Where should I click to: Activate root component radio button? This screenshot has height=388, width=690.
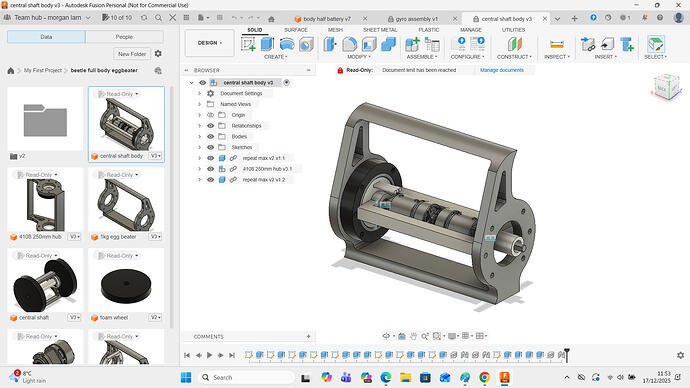(286, 83)
